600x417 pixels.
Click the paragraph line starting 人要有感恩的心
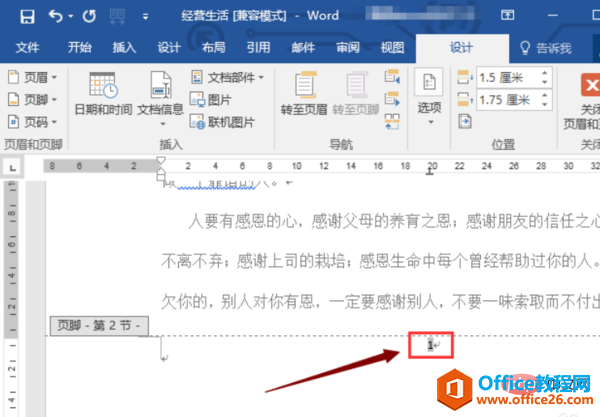click(394, 222)
